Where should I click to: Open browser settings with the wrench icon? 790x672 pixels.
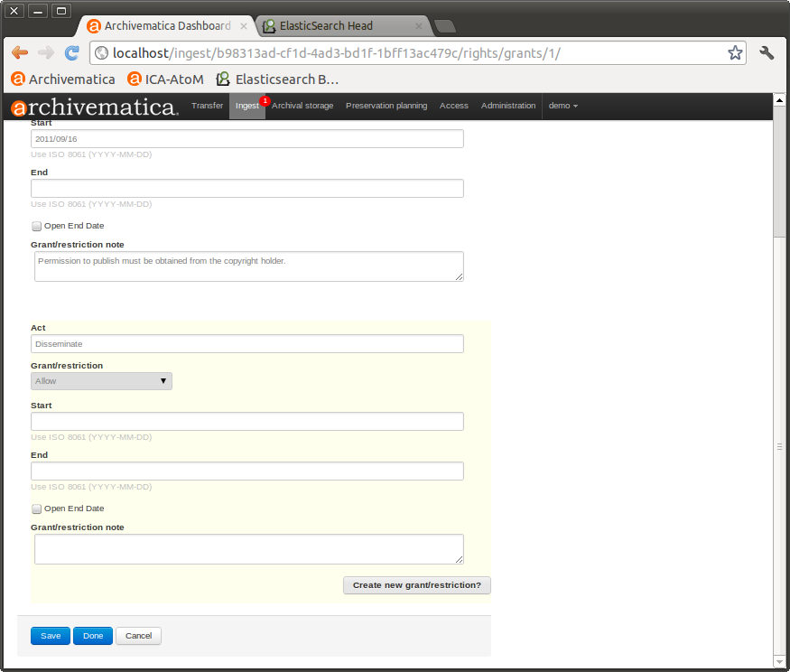[x=766, y=52]
